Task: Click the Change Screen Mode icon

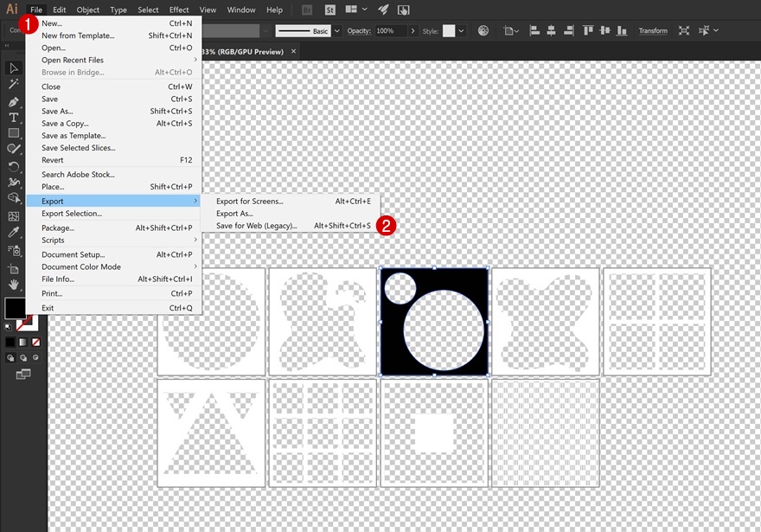Action: pyautogui.click(x=22, y=375)
